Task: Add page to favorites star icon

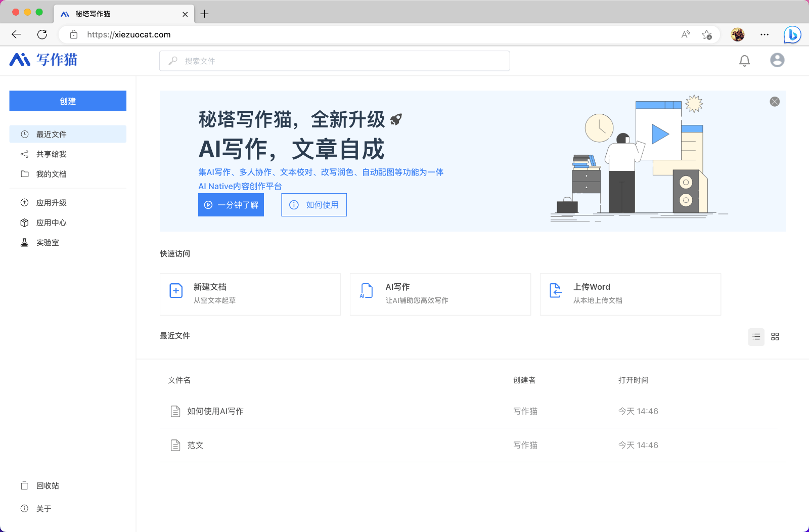Action: point(707,34)
